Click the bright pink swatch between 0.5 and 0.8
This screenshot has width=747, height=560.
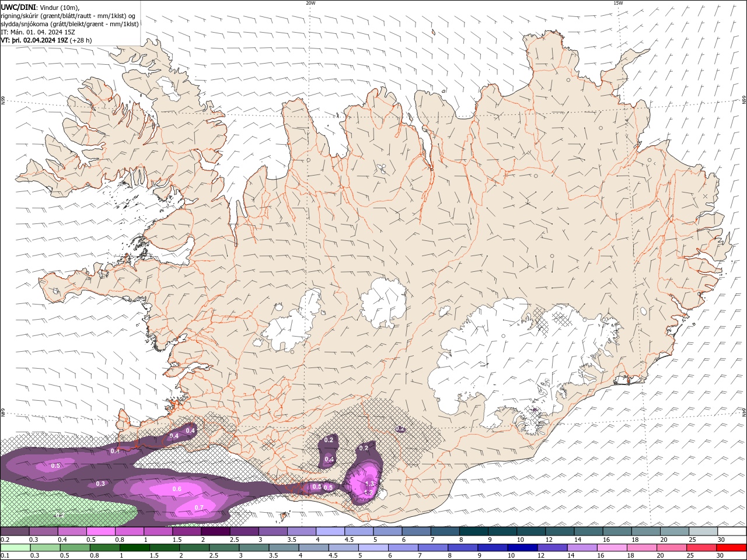coord(100,531)
